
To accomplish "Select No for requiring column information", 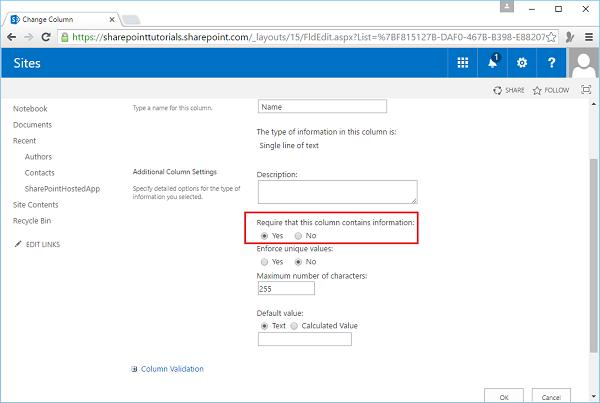I will [x=299, y=235].
